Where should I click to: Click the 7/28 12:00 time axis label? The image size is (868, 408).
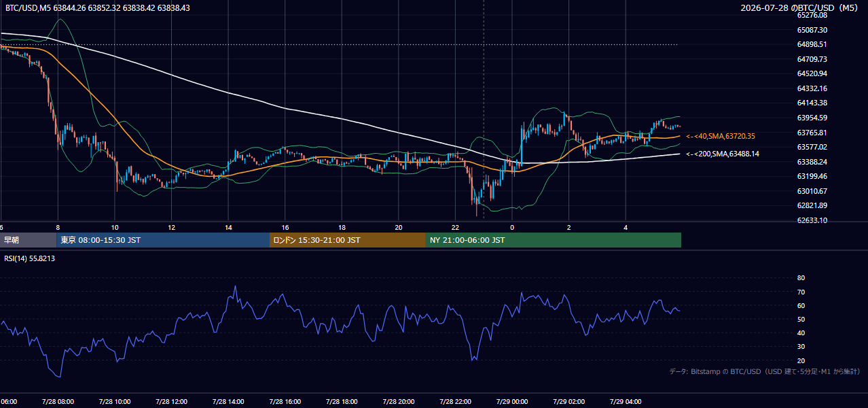point(171,402)
